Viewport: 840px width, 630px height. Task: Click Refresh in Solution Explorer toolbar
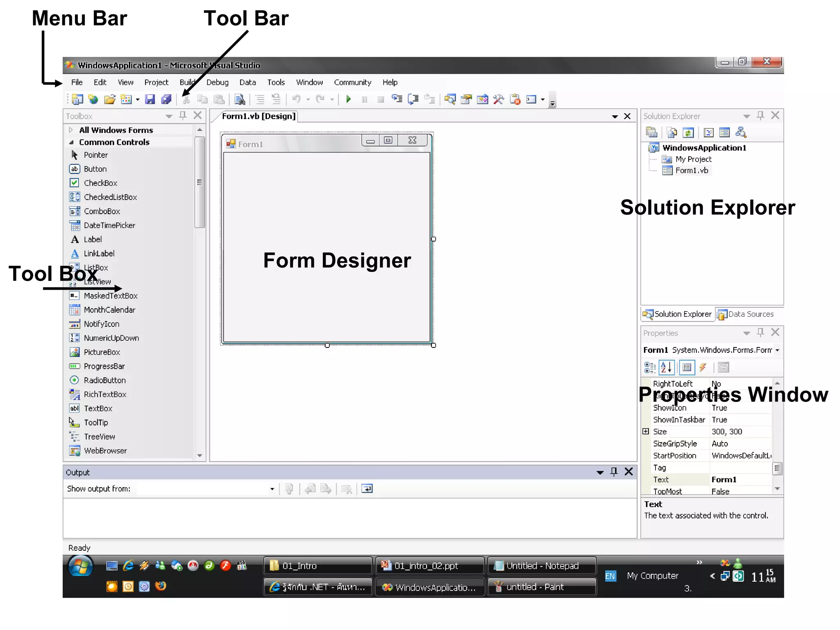click(688, 132)
